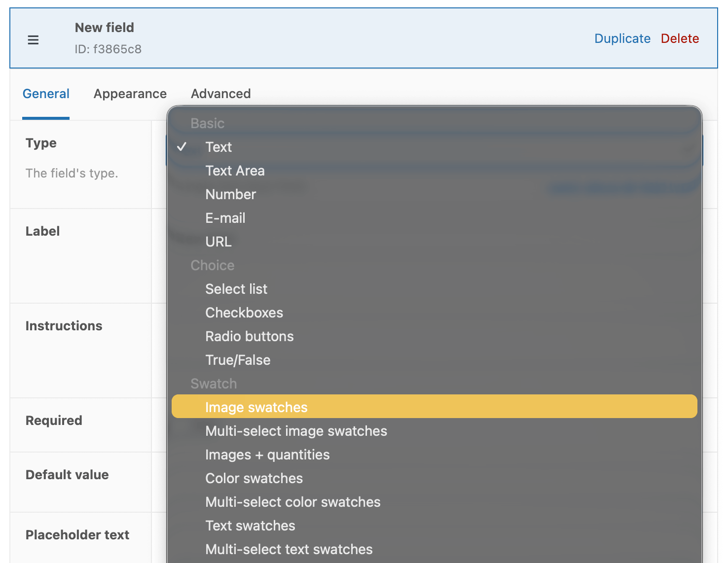Click the field reorder handle icon
Image resolution: width=728 pixels, height=563 pixels.
33,39
